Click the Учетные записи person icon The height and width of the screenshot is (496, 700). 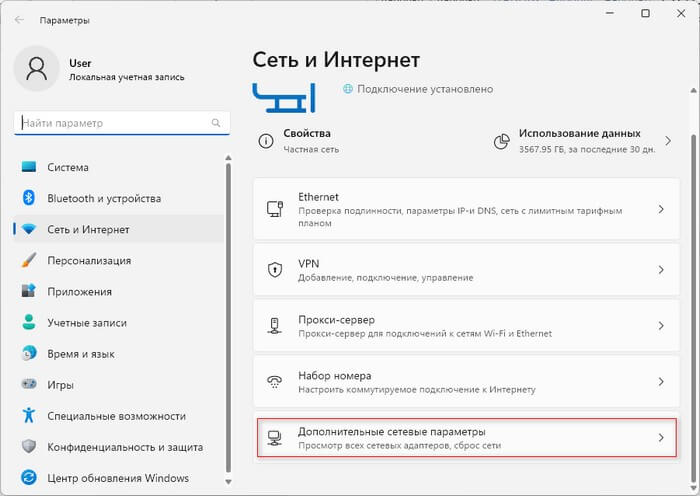(x=29, y=322)
